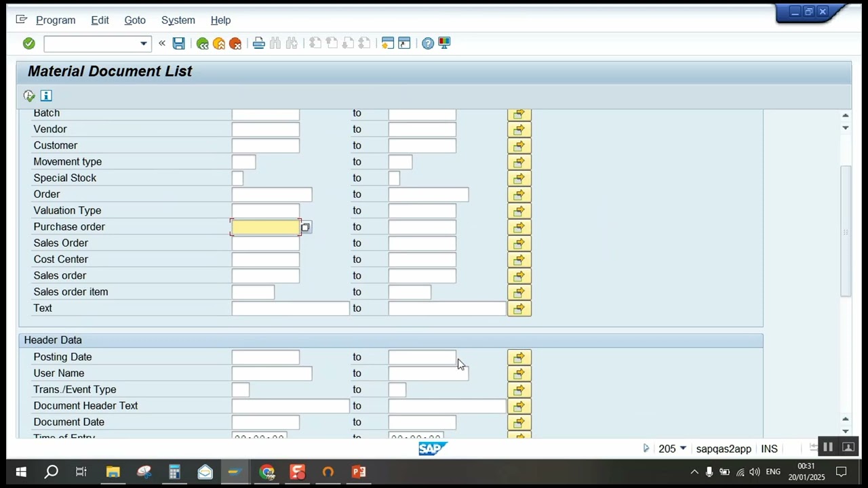This screenshot has height=488, width=868.
Task: Click the pause recording control
Action: [x=828, y=447]
